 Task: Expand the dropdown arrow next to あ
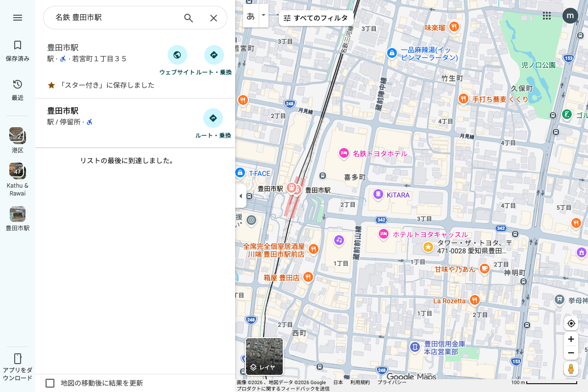point(264,16)
